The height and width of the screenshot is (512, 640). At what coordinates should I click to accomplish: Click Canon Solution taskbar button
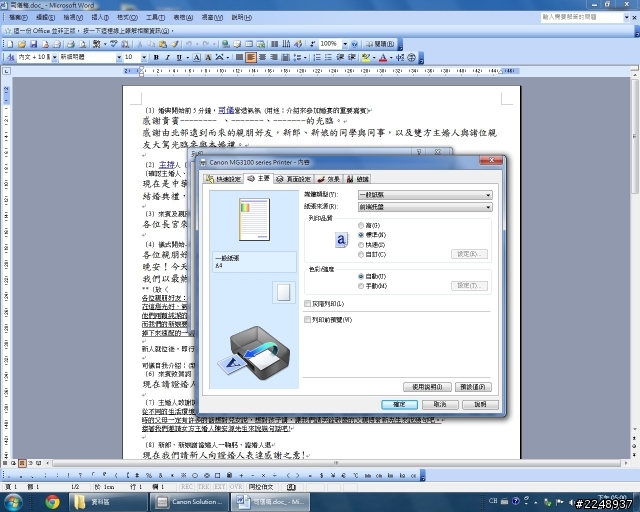pyautogui.click(x=190, y=502)
